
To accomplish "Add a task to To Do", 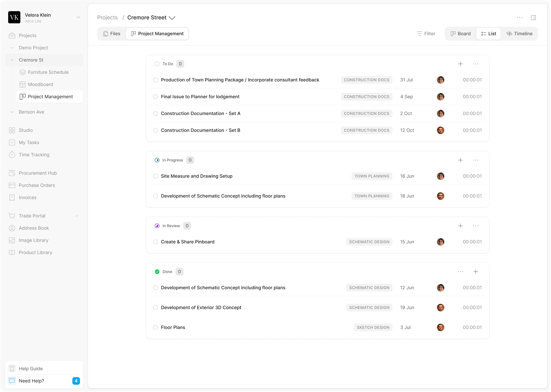I will (x=460, y=64).
